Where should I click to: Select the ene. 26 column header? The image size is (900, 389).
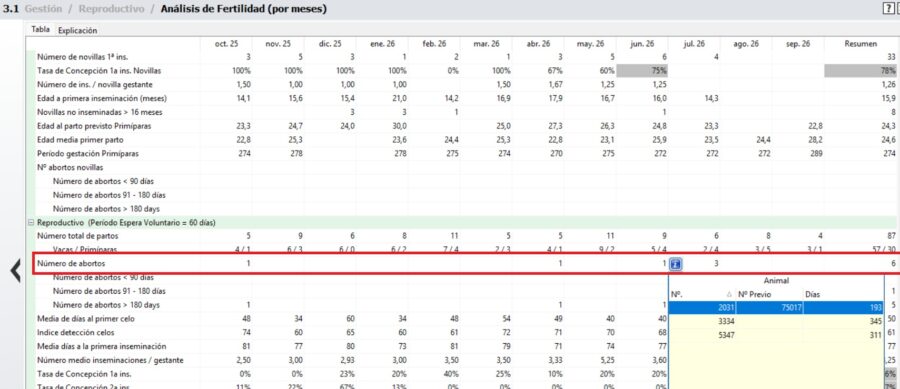point(381,44)
